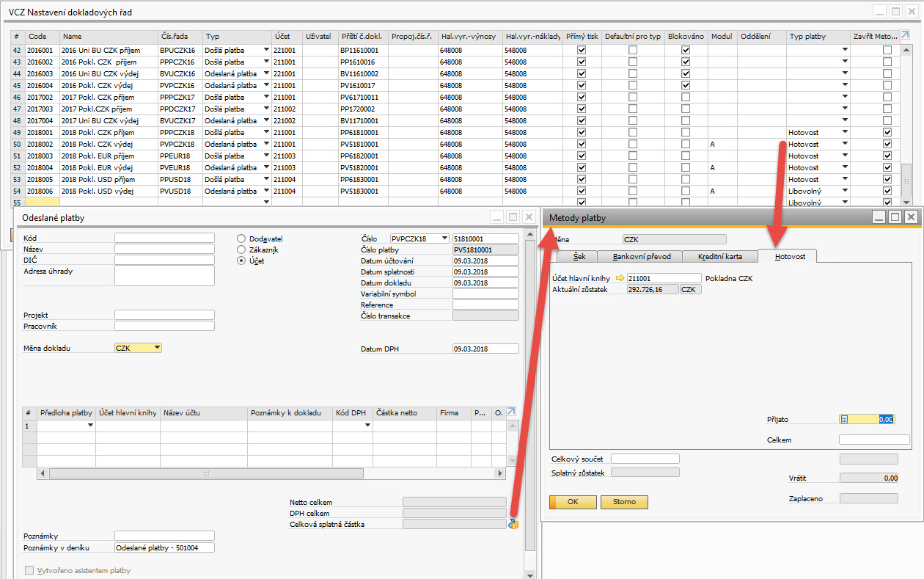Open Typ platby dropdown for row 2018006

click(x=845, y=191)
